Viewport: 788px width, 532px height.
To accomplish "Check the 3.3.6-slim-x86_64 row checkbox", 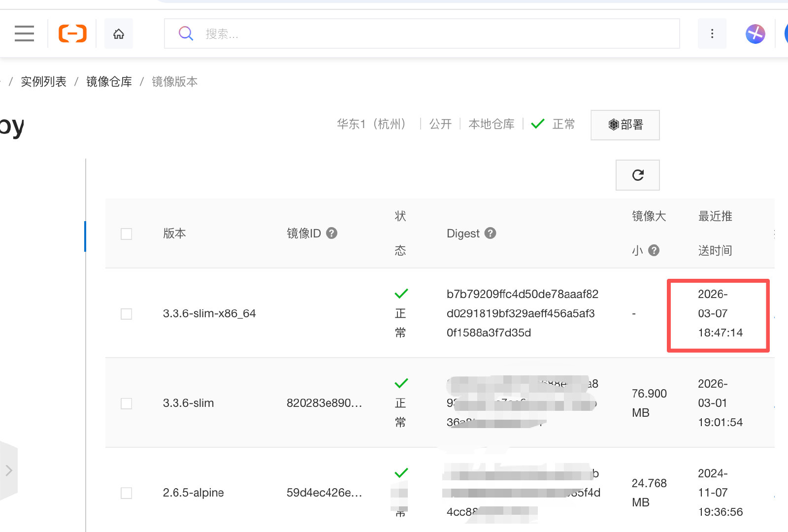I will tap(127, 314).
